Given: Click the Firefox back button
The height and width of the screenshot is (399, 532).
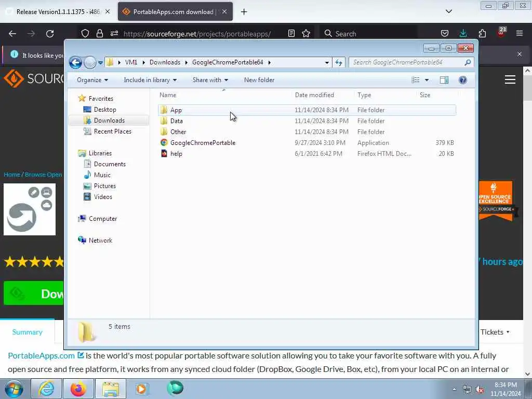Looking at the screenshot, I should click(12, 34).
